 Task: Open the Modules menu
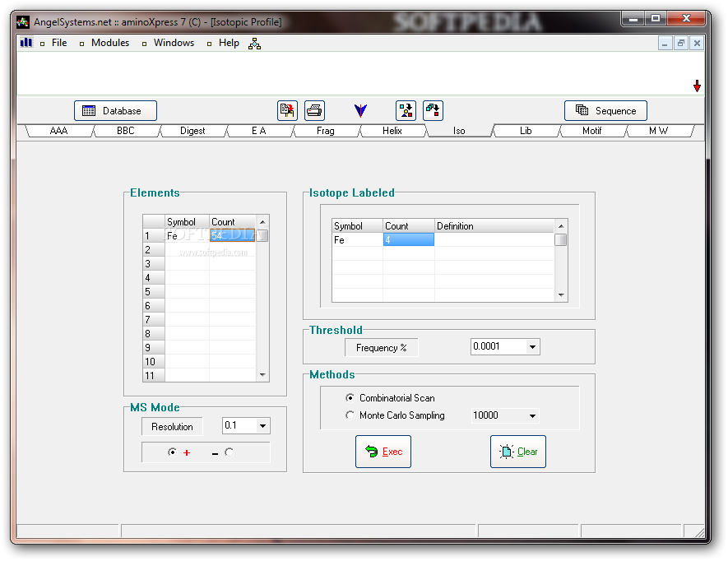click(110, 43)
